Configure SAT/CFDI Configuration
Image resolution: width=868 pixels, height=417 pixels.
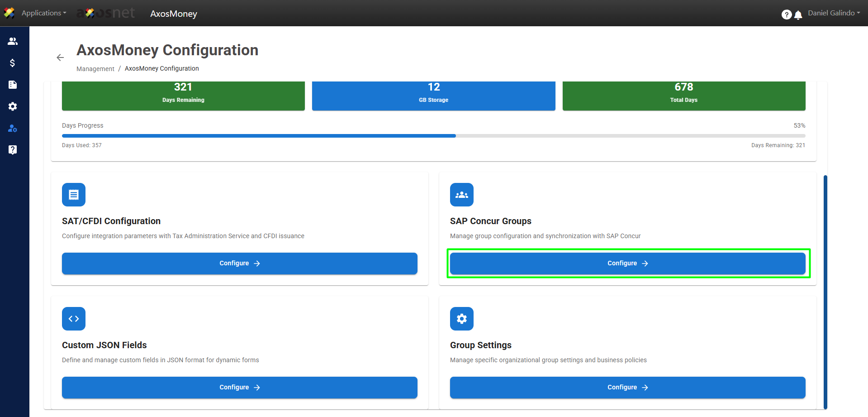[x=239, y=264]
